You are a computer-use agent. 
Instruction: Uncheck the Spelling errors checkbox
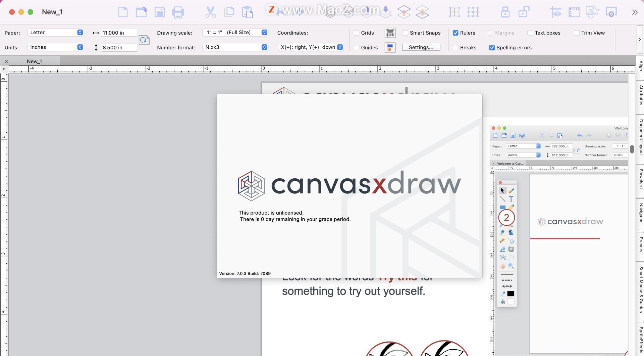coord(492,47)
